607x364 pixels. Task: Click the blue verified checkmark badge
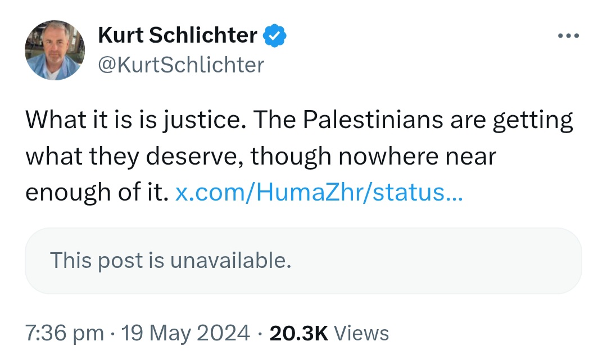pyautogui.click(x=275, y=37)
